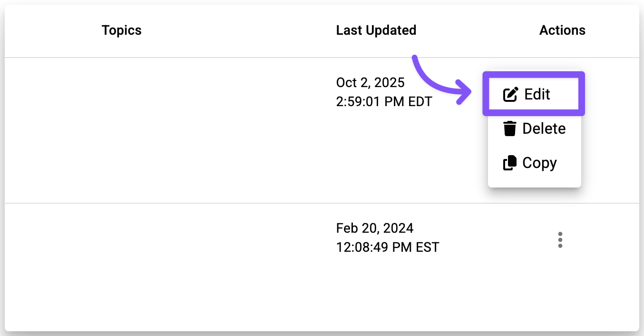
Task: Click the Topics column header
Action: tap(122, 30)
